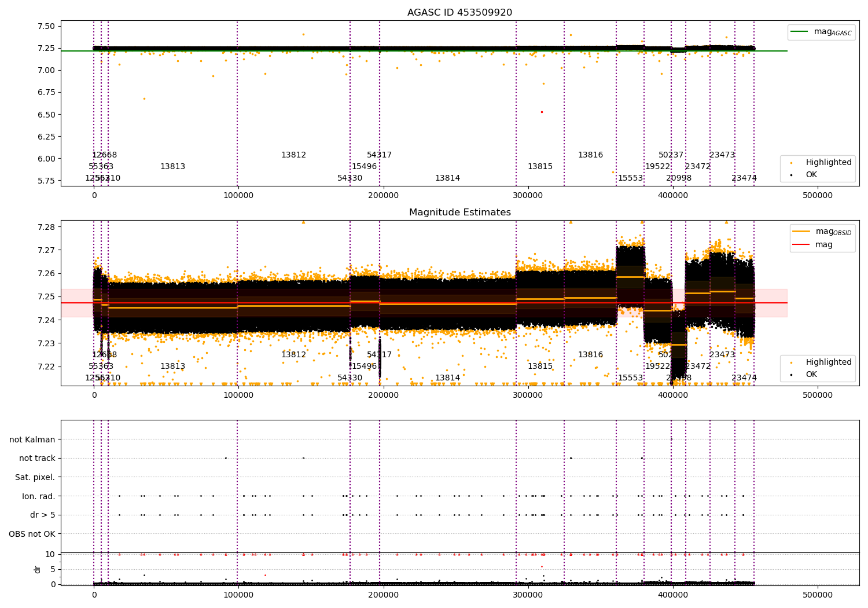Click the 6.00 y-axis tick label
The image size is (868, 608).
(46, 159)
